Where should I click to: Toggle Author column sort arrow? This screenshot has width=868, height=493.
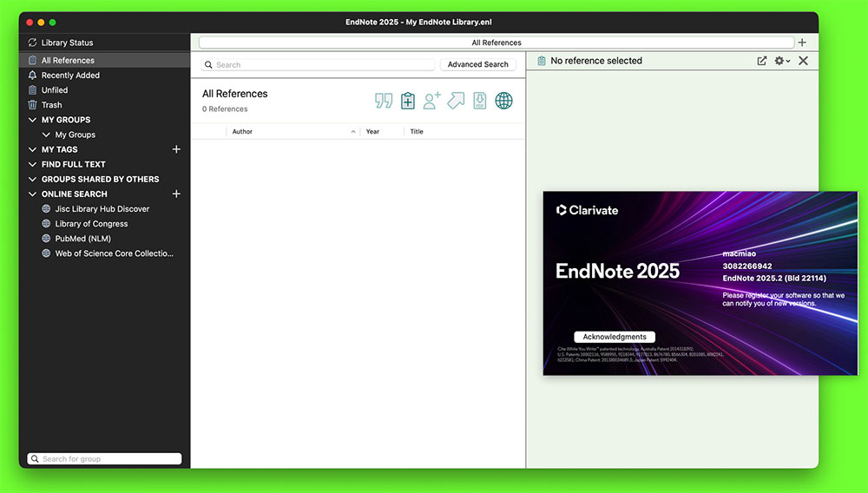point(353,132)
